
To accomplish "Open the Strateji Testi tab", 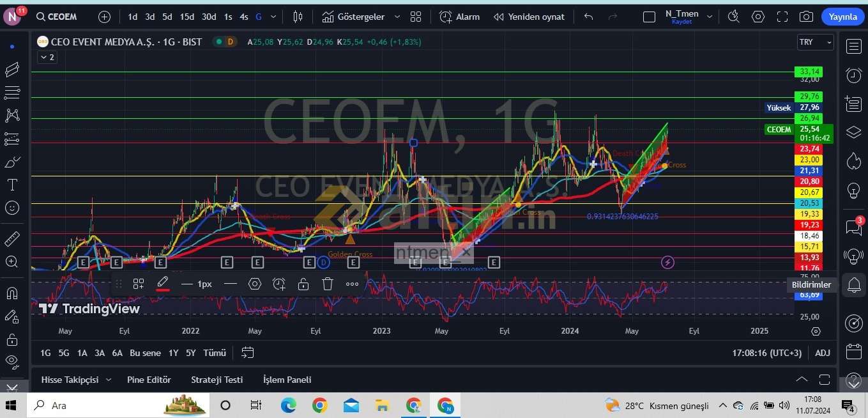I will point(217,380).
